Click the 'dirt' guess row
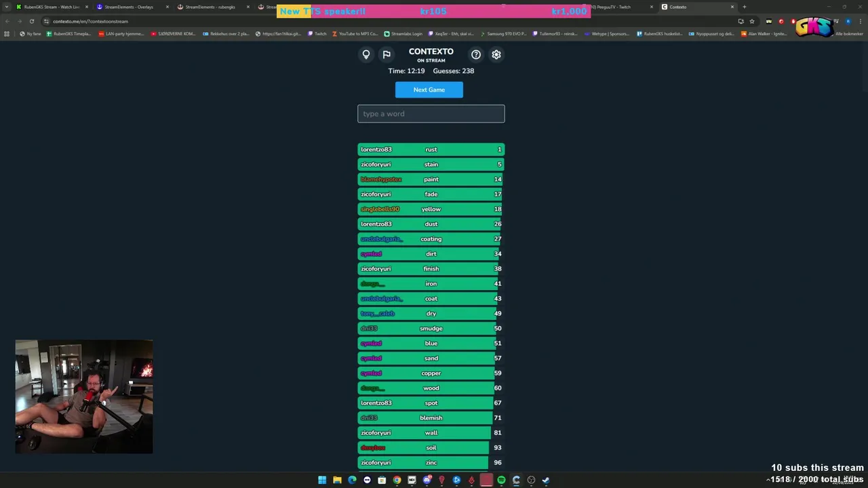Screen dimensions: 868x488 (x=431, y=253)
